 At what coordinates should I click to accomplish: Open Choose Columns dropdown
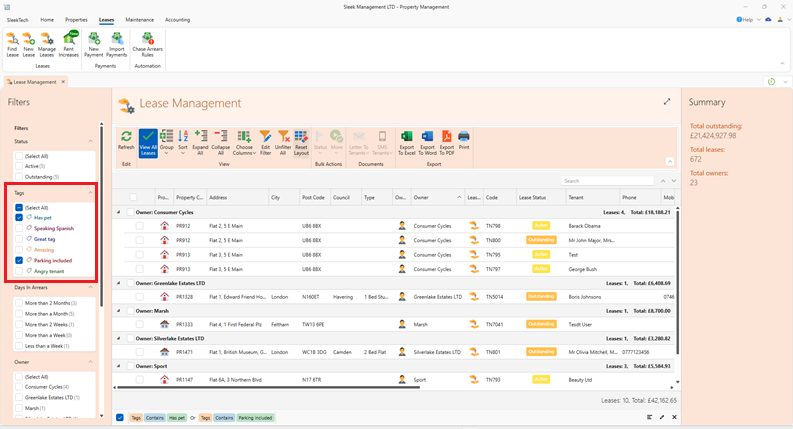(x=244, y=143)
